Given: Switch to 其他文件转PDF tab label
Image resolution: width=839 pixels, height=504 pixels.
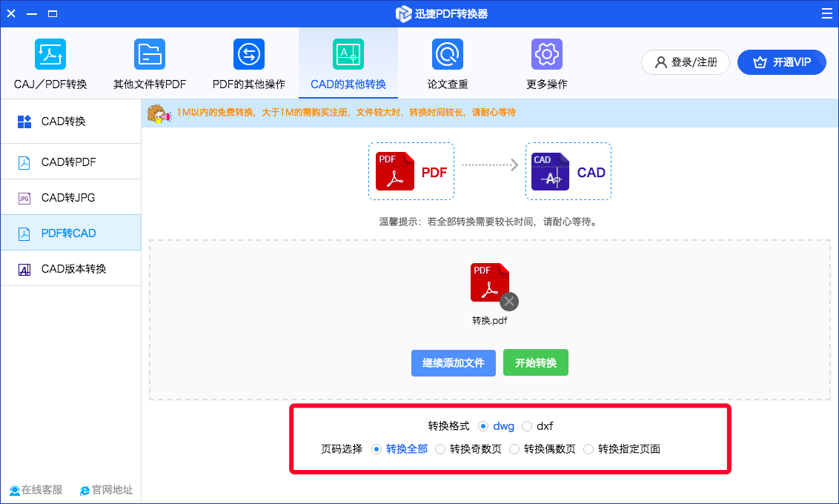Looking at the screenshot, I should pos(150,84).
